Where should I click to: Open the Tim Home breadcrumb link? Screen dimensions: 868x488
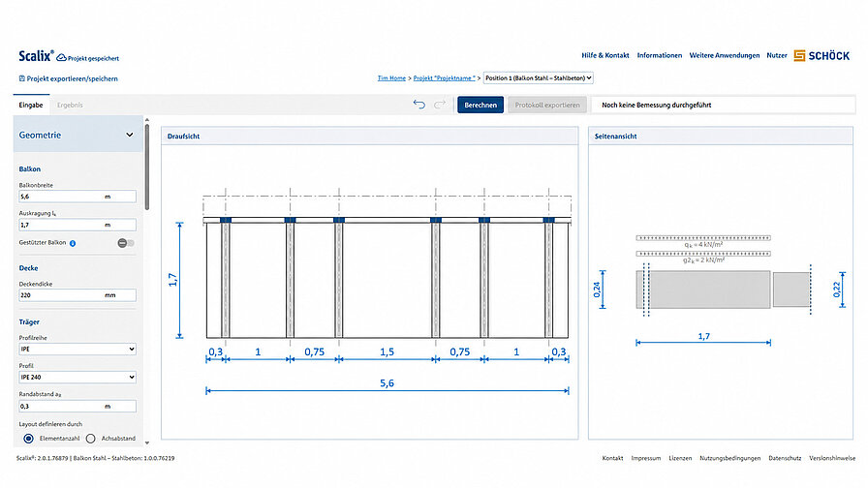coord(391,78)
